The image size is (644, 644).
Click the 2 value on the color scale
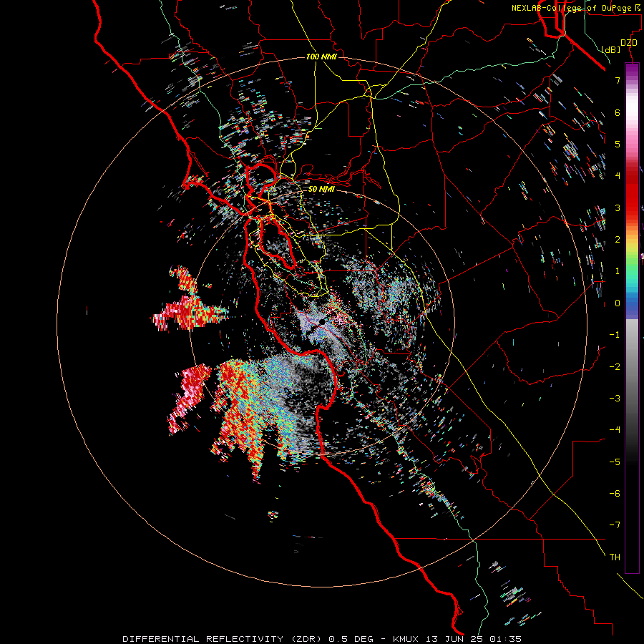click(x=618, y=240)
